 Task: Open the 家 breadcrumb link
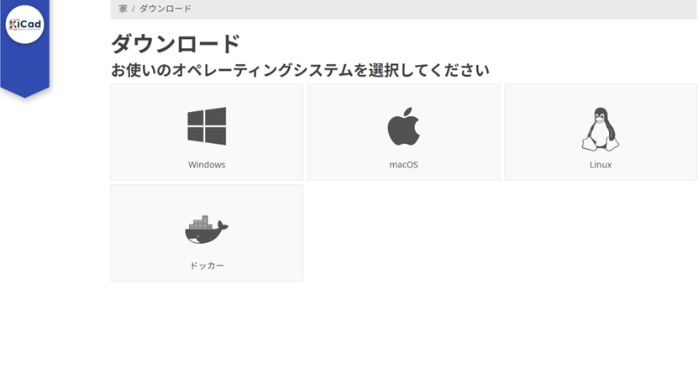(123, 8)
